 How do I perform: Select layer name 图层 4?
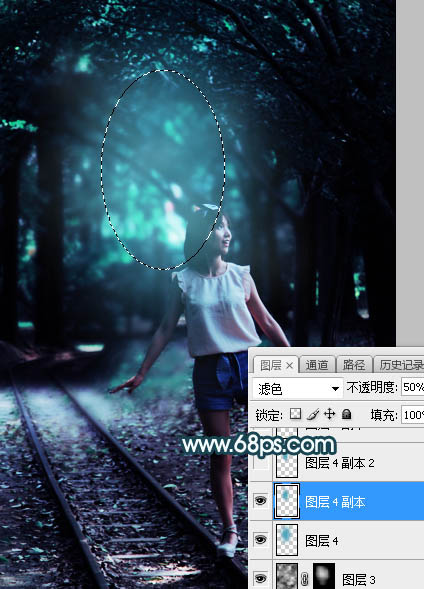pyautogui.click(x=321, y=541)
